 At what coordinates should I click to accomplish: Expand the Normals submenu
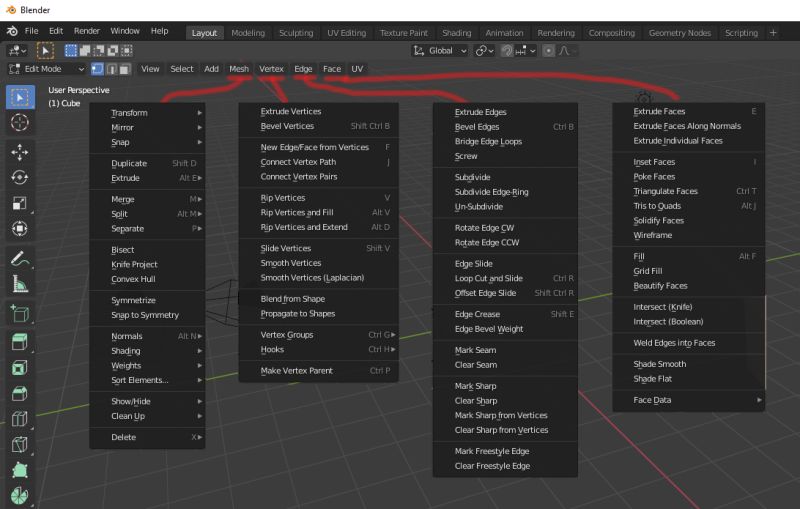pyautogui.click(x=148, y=336)
